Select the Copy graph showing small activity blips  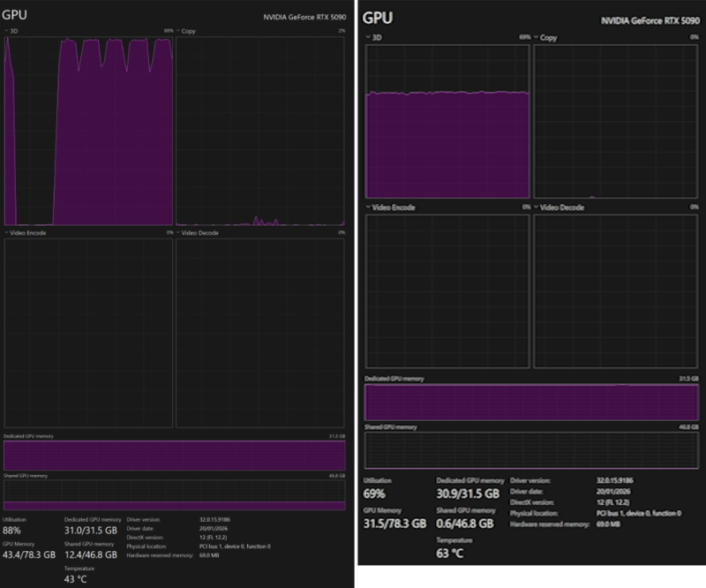pos(260,131)
